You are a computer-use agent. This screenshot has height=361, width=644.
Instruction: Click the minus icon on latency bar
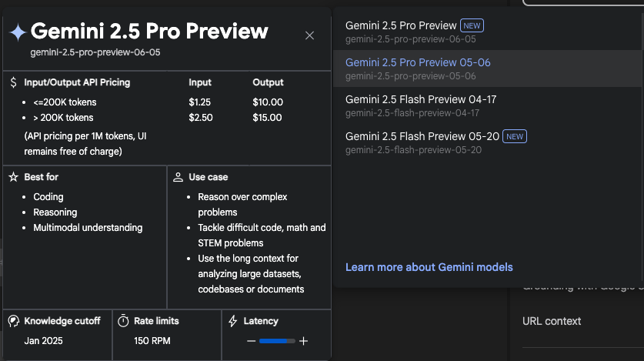252,341
